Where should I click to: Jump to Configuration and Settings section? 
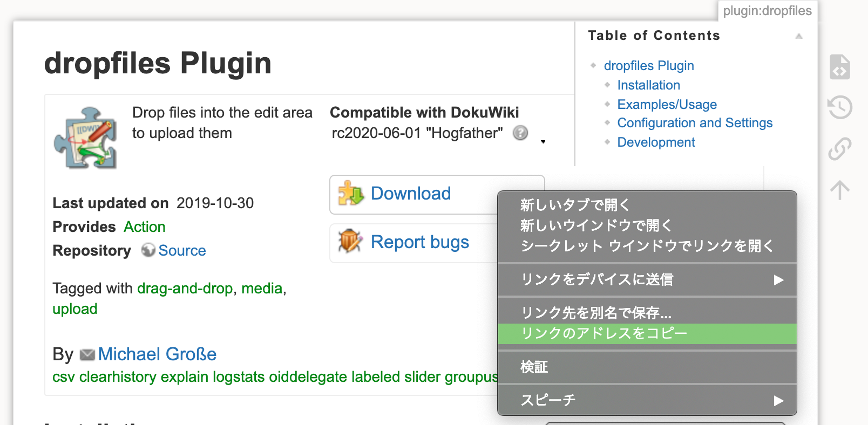coord(695,123)
